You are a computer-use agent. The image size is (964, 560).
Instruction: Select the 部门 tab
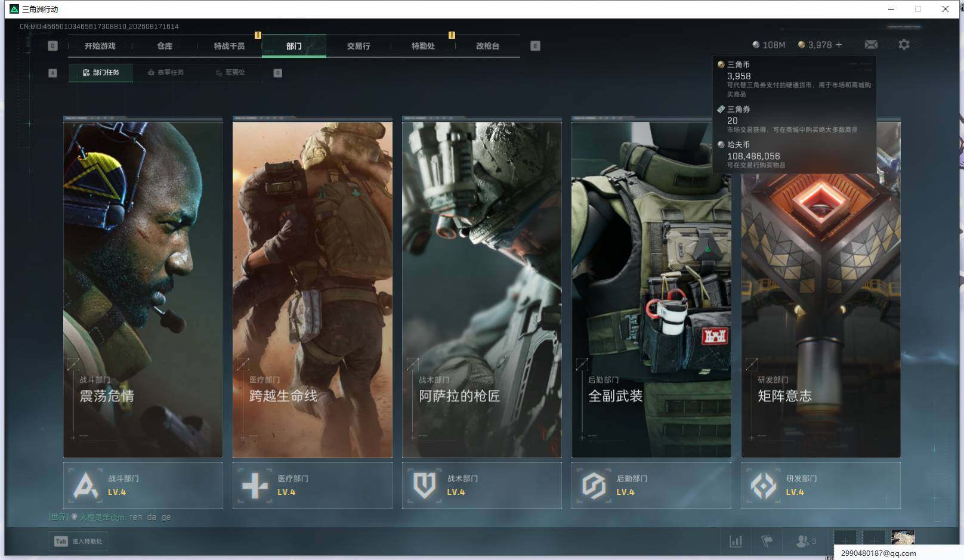pos(294,46)
